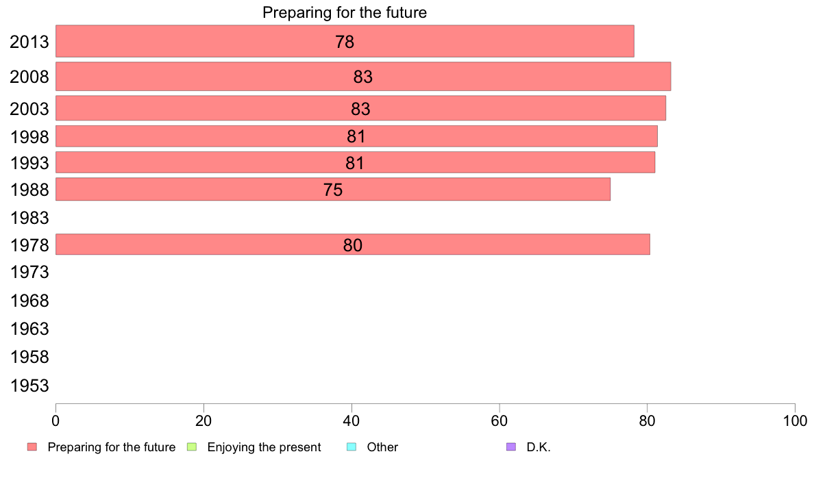The image size is (814, 504).
Task: Click the chart title Preparing for the future
Action: [x=344, y=12]
